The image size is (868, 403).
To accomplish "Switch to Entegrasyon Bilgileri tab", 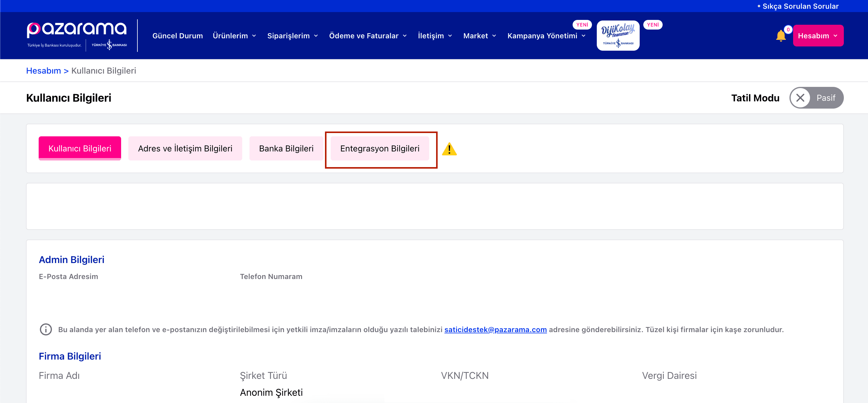I will (x=379, y=148).
